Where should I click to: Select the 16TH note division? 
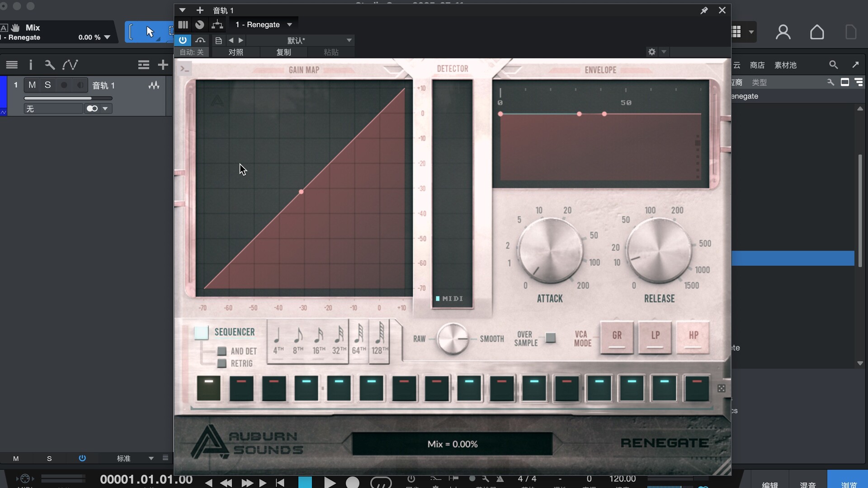point(319,341)
